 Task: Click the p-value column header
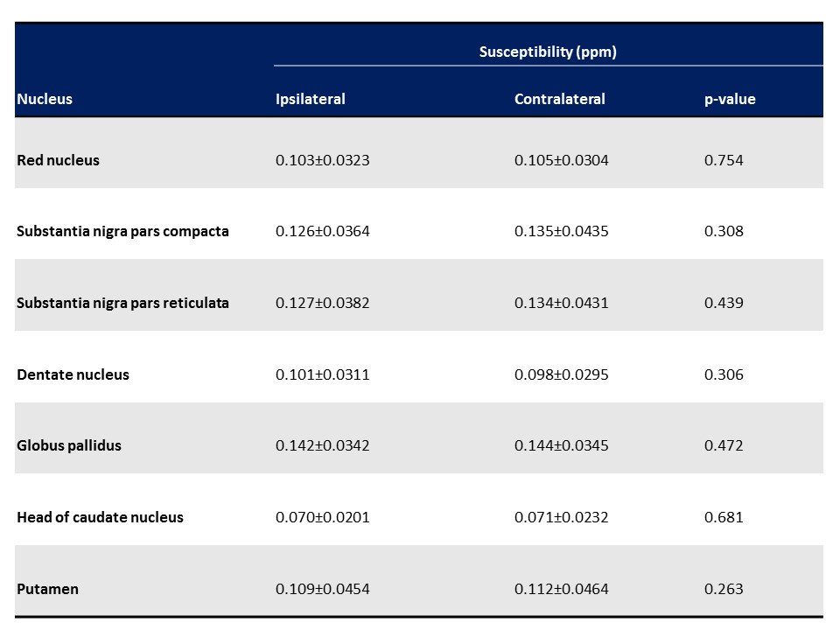click(730, 99)
